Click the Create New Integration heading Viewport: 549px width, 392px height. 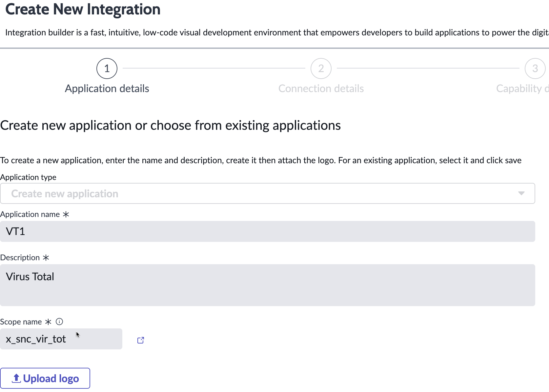83,9
